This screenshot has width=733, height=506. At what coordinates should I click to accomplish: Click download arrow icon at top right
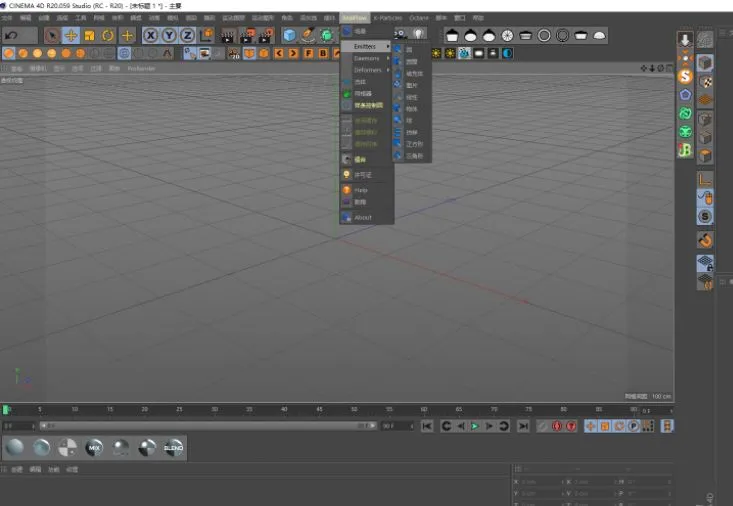(685, 39)
